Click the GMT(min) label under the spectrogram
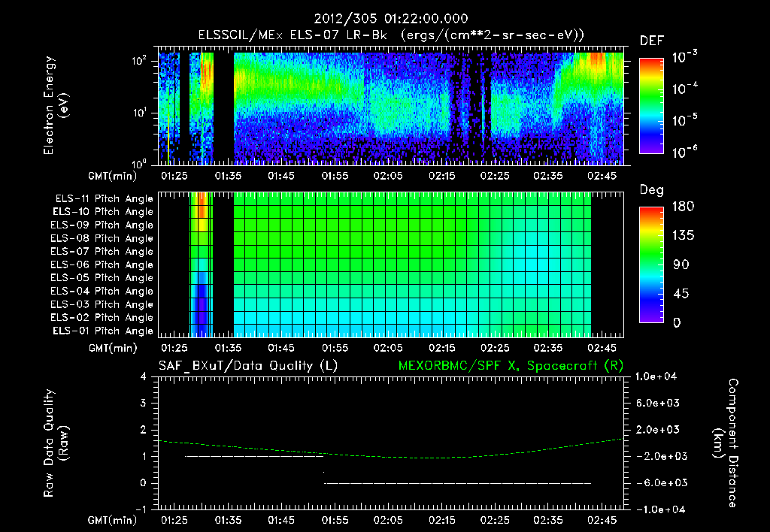770x532 pixels. (x=113, y=176)
